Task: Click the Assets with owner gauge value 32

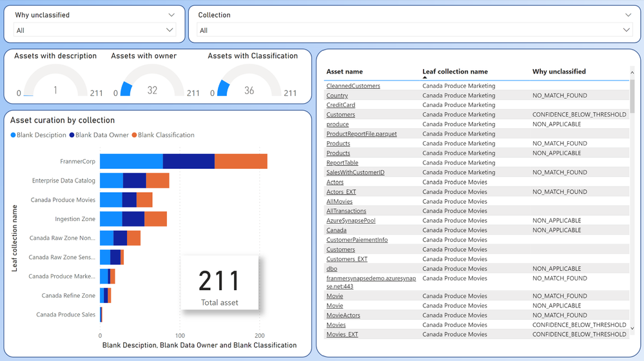Action: (x=152, y=90)
